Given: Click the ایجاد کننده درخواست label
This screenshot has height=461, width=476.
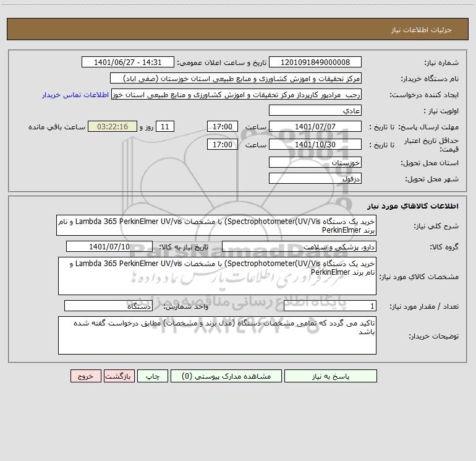Looking at the screenshot, I should (424, 95).
